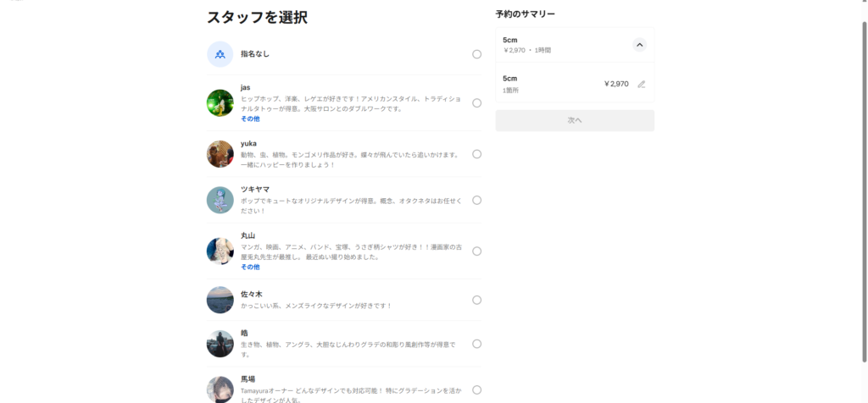Choose yuka as staff via radio button
The image size is (868, 403).
476,154
